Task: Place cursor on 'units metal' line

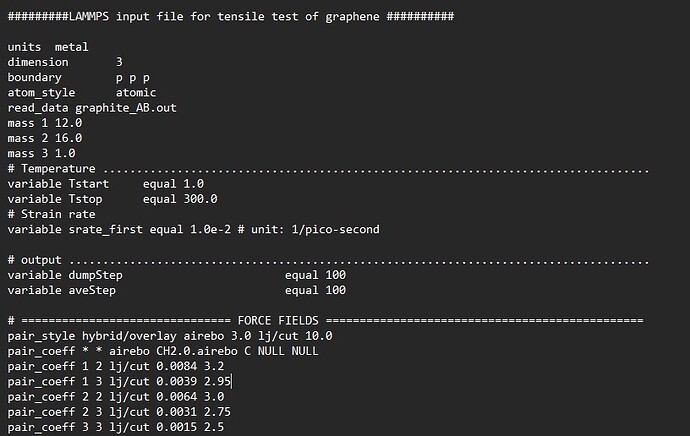Action: [x=48, y=47]
